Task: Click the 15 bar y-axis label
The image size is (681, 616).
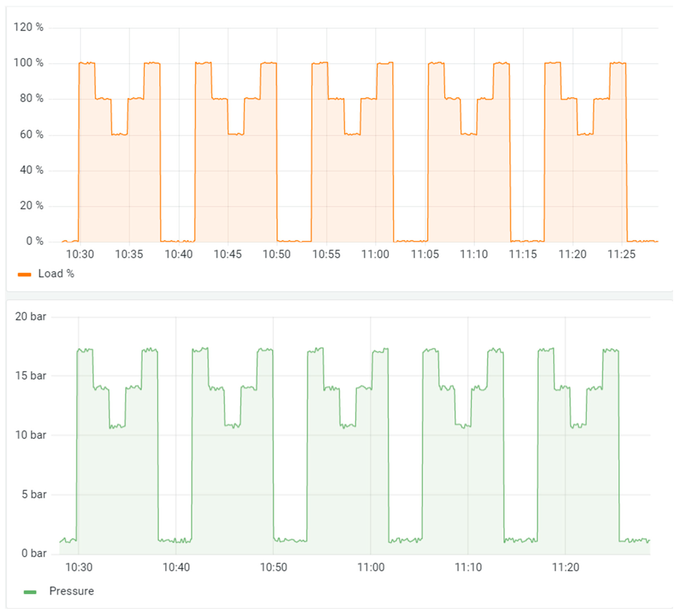Action: tap(30, 376)
